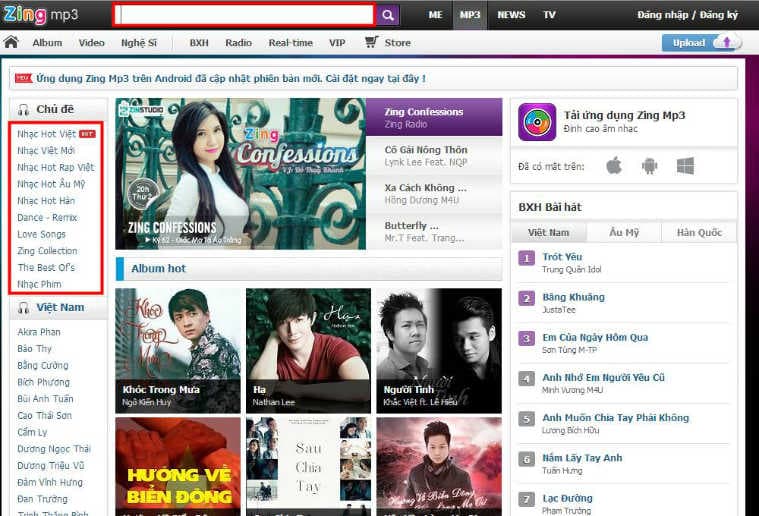The image size is (759, 516).
Task: Click the Windows platform icon
Action: click(x=685, y=165)
